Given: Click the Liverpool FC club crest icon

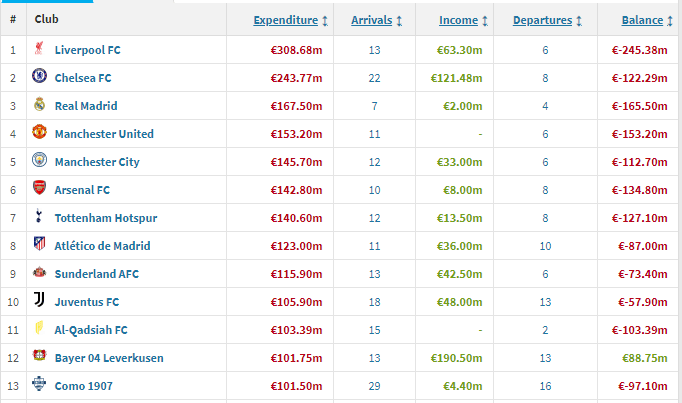Looking at the screenshot, I should point(39,49).
